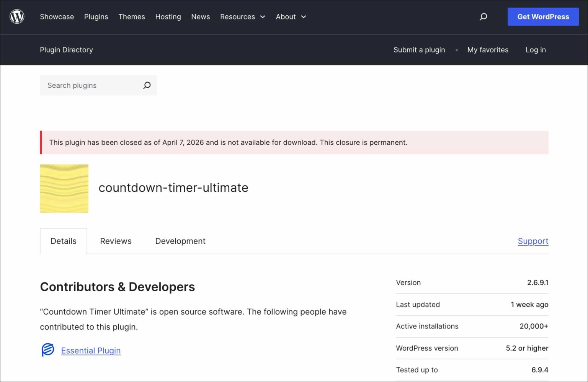Open the Support link
The width and height of the screenshot is (588, 382).
[533, 241]
